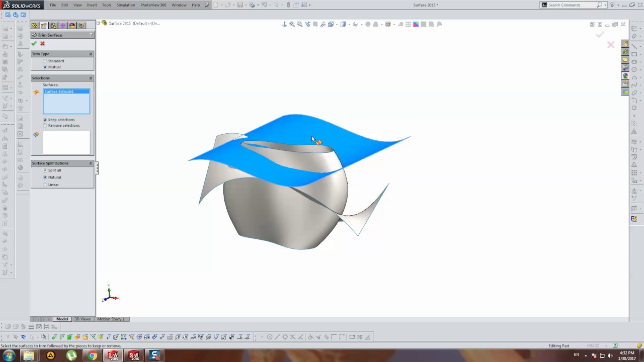Collapse Selections section
This screenshot has width=644, height=362.
[x=91, y=78]
